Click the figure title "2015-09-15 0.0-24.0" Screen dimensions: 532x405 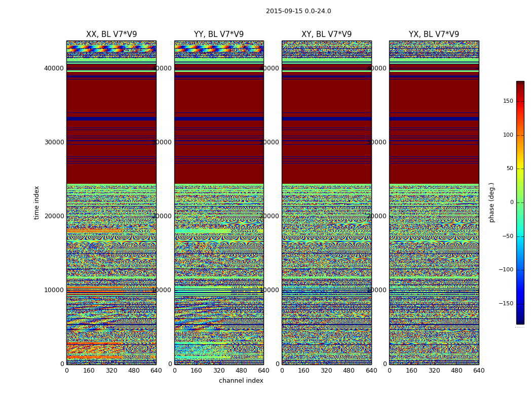pos(298,11)
